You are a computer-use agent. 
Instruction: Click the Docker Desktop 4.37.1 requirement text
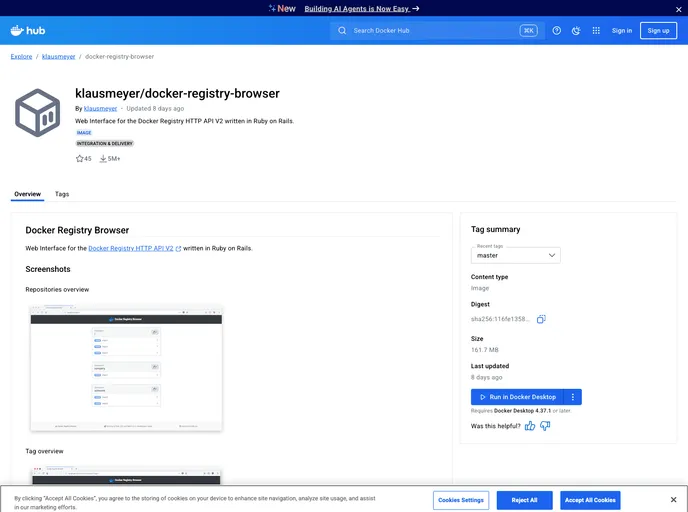522,411
